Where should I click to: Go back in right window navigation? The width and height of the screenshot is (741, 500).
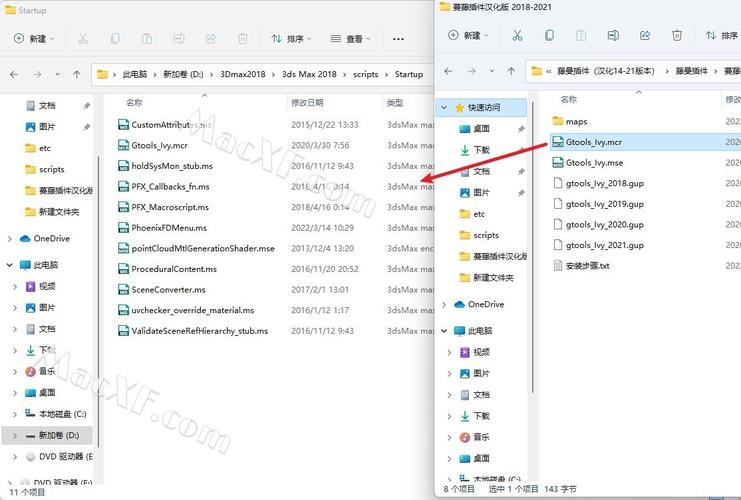pos(448,71)
